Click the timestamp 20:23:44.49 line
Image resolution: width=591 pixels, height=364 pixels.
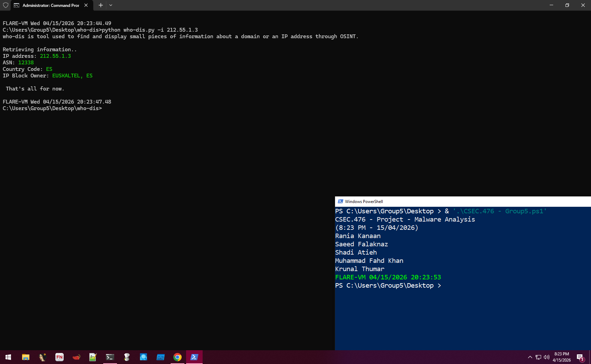[57, 23]
